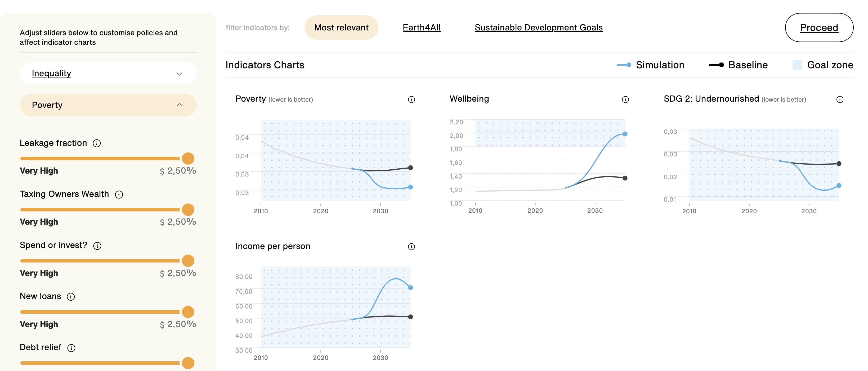The image size is (868, 371).
Task: Switch to Sustainable Development Goals filter
Action: [x=539, y=26]
